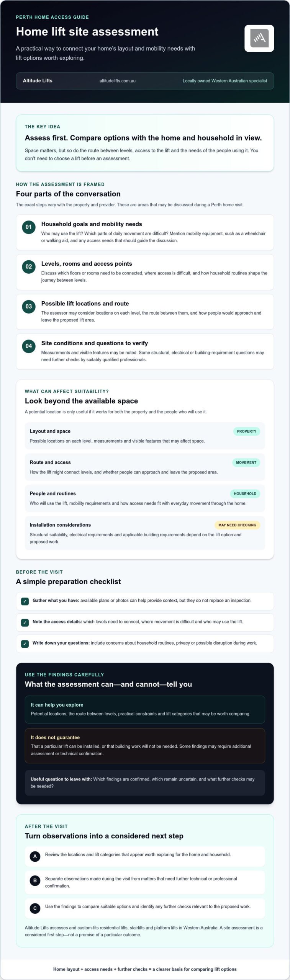Click the C step circle icon
Screen dimensions: 290x980
coord(35,908)
